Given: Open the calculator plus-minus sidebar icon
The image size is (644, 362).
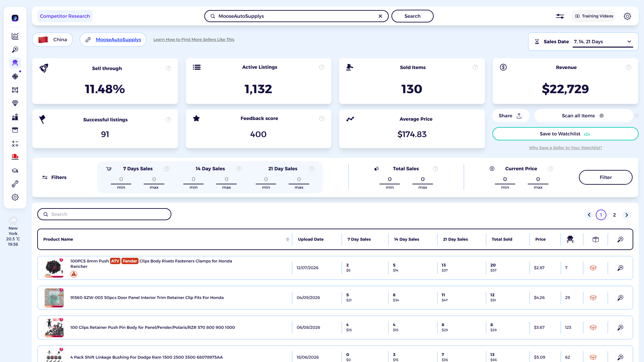Looking at the screenshot, I should click(x=15, y=144).
